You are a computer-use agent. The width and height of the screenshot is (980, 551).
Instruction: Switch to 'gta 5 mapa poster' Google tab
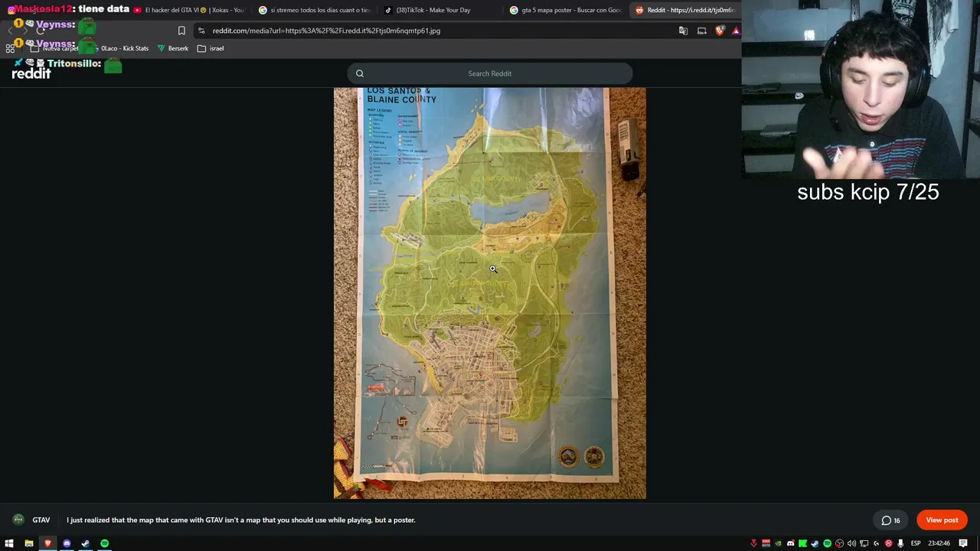(x=566, y=10)
